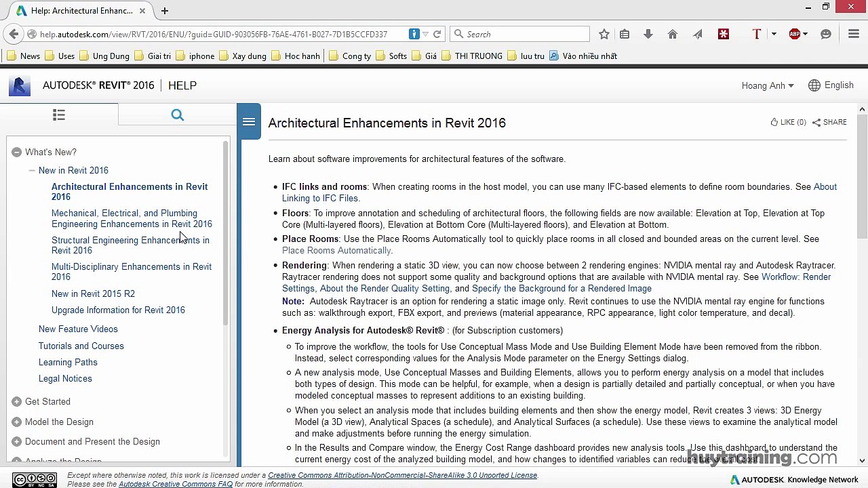
Task: Expand the Model the Design section
Action: pos(17,422)
